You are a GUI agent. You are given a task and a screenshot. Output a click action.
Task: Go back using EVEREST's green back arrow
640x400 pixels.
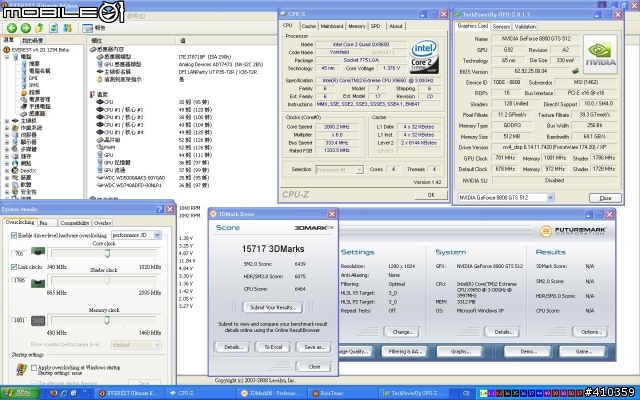click(x=12, y=28)
